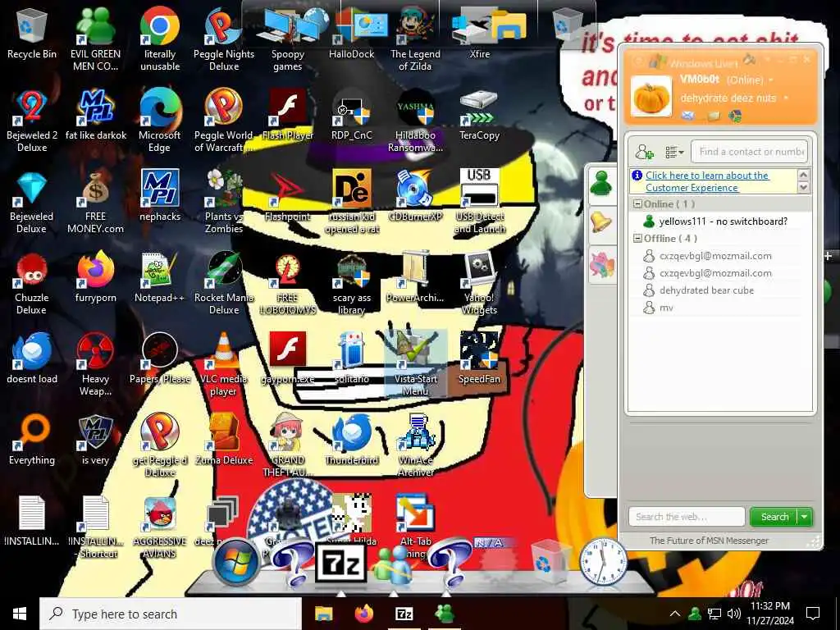This screenshot has width=840, height=630.
Task: Select the Vista Start Menu shortcut
Action: (415, 365)
